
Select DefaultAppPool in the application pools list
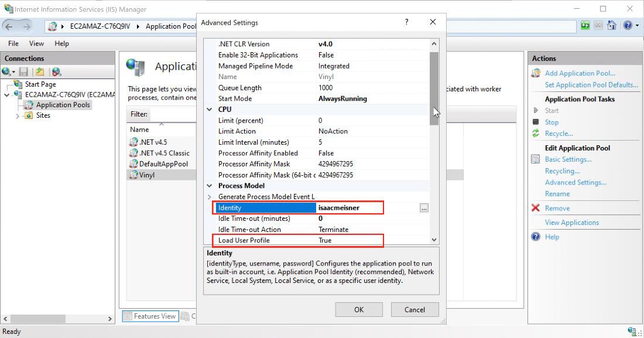pyautogui.click(x=163, y=164)
